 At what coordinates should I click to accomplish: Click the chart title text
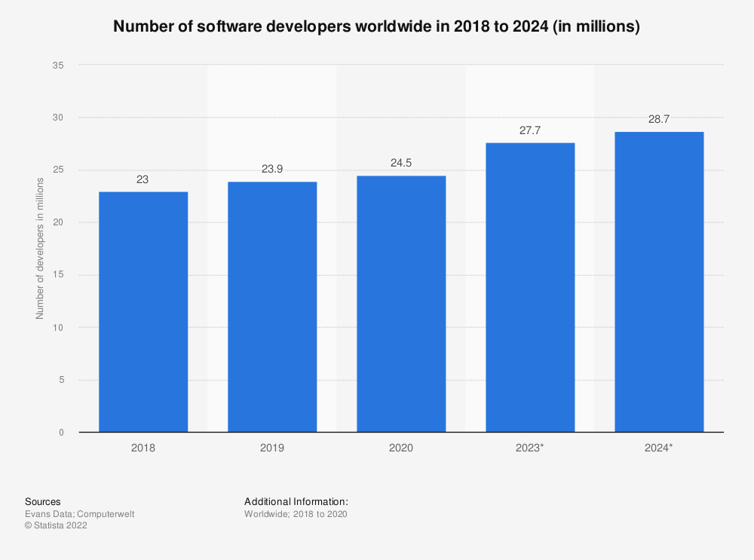coord(376,27)
